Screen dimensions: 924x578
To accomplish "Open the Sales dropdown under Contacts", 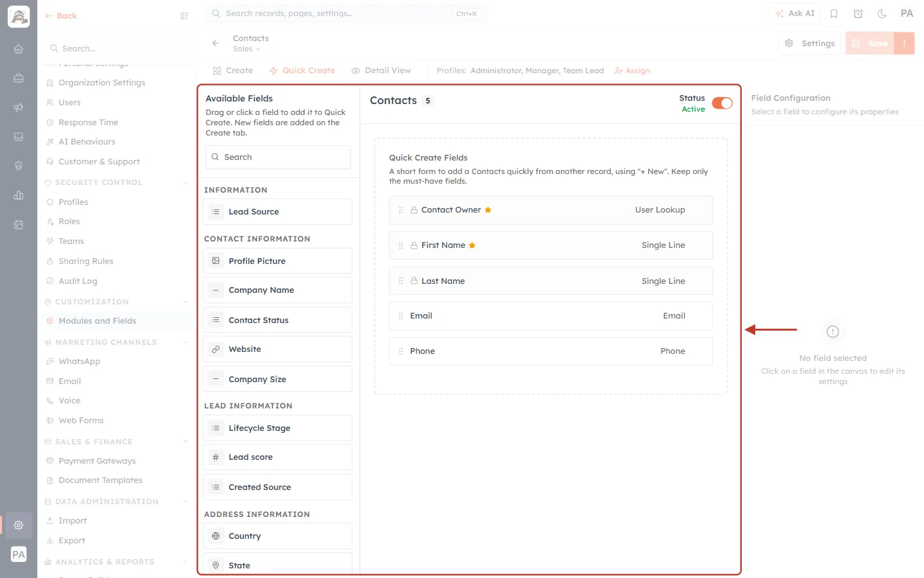I will click(x=246, y=49).
